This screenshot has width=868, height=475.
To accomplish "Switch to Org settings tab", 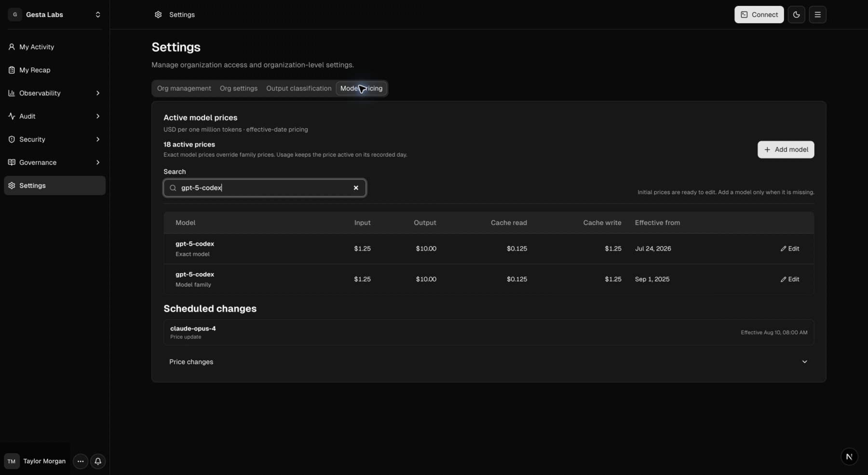I will pyautogui.click(x=239, y=88).
